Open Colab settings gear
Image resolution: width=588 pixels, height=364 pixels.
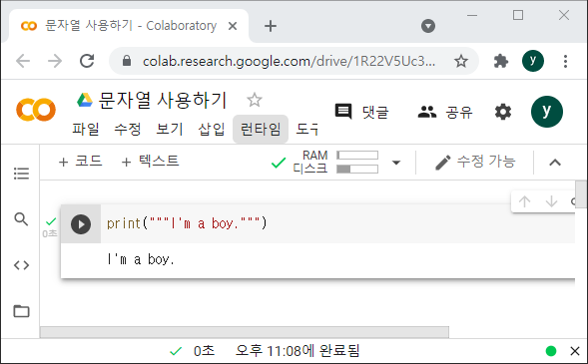pos(503,112)
